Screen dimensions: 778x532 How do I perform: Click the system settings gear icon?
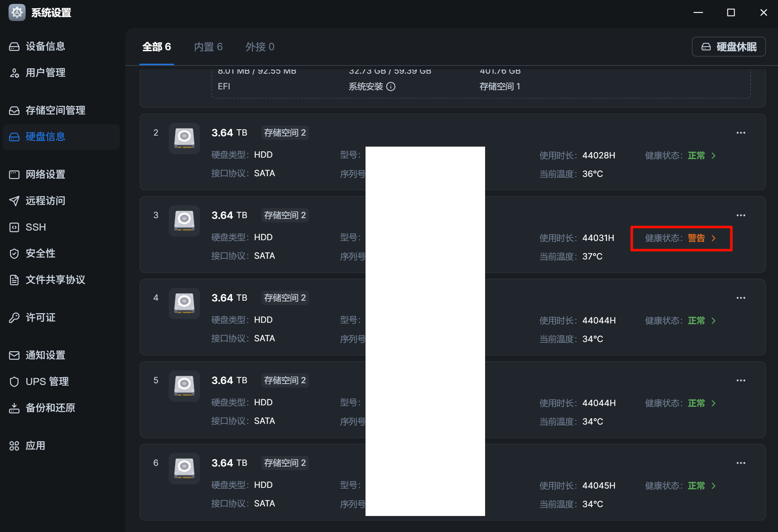tap(17, 12)
